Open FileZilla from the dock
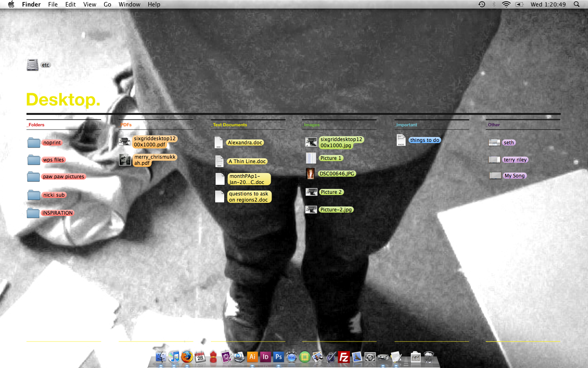588x368 pixels. (x=344, y=357)
